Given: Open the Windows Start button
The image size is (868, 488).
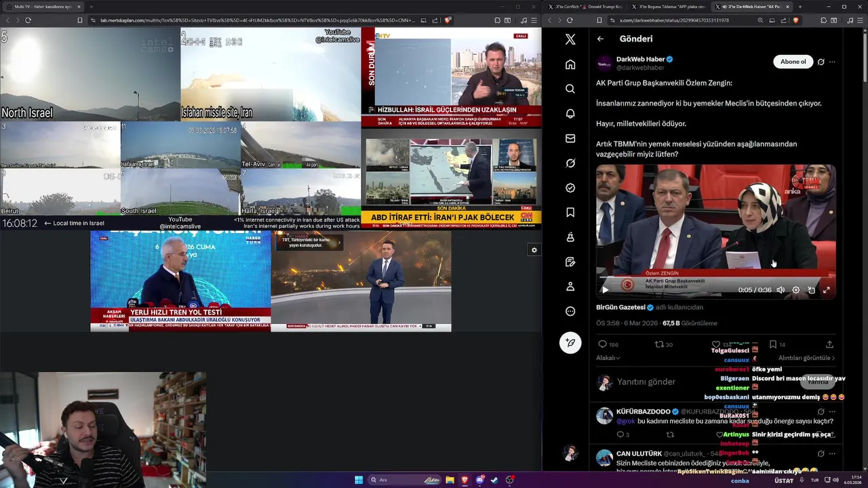Looking at the screenshot, I should [x=359, y=480].
